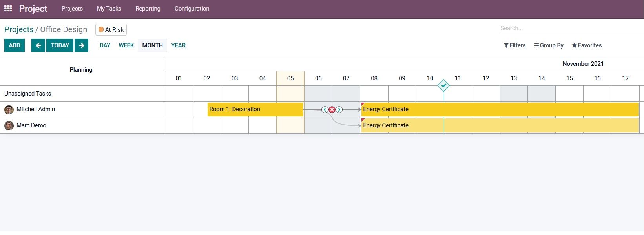The image size is (644, 235).
Task: Click the day 08 column header
Action: click(374, 78)
